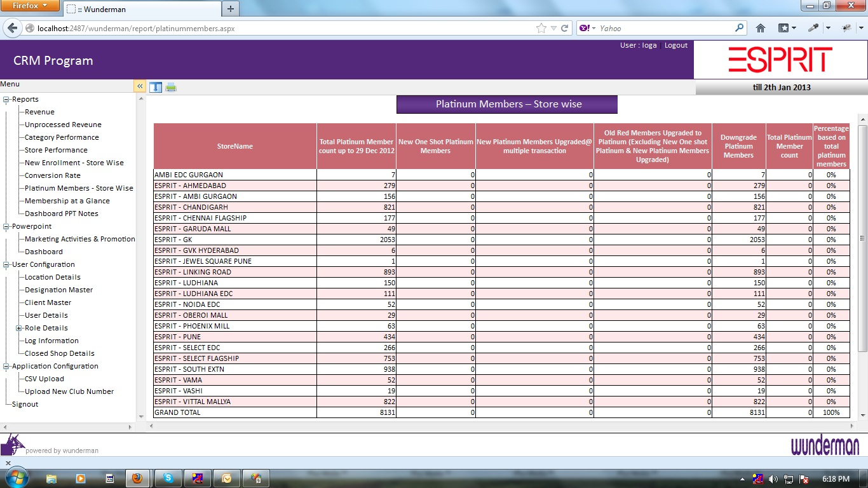Image resolution: width=868 pixels, height=488 pixels.
Task: Open the Conversion Rate report
Action: tap(53, 175)
